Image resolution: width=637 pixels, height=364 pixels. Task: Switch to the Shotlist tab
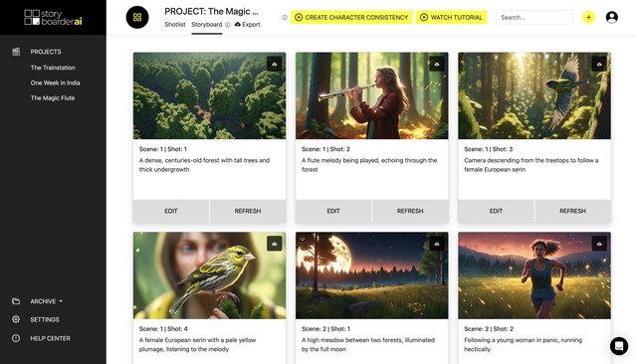pos(175,24)
